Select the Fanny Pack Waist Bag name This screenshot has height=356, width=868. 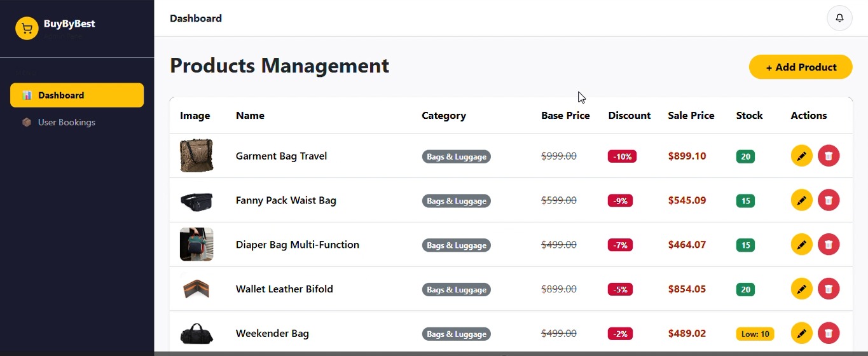tap(286, 200)
